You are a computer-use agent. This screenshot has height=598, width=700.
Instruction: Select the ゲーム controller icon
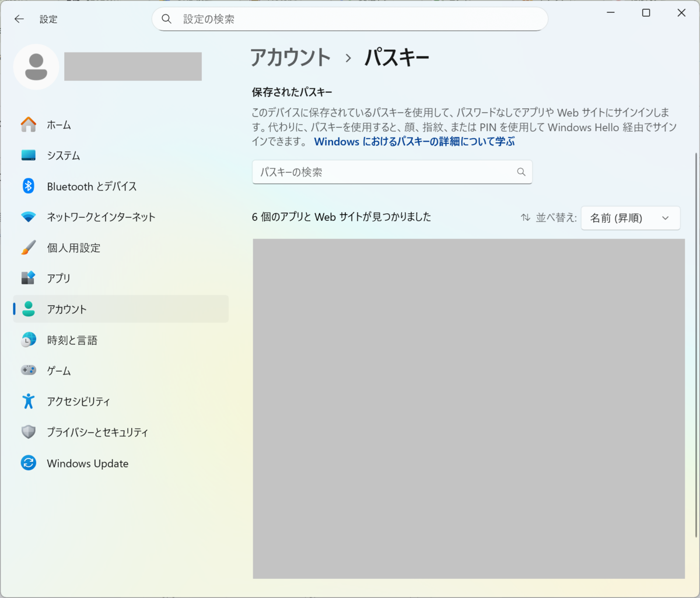click(x=28, y=370)
